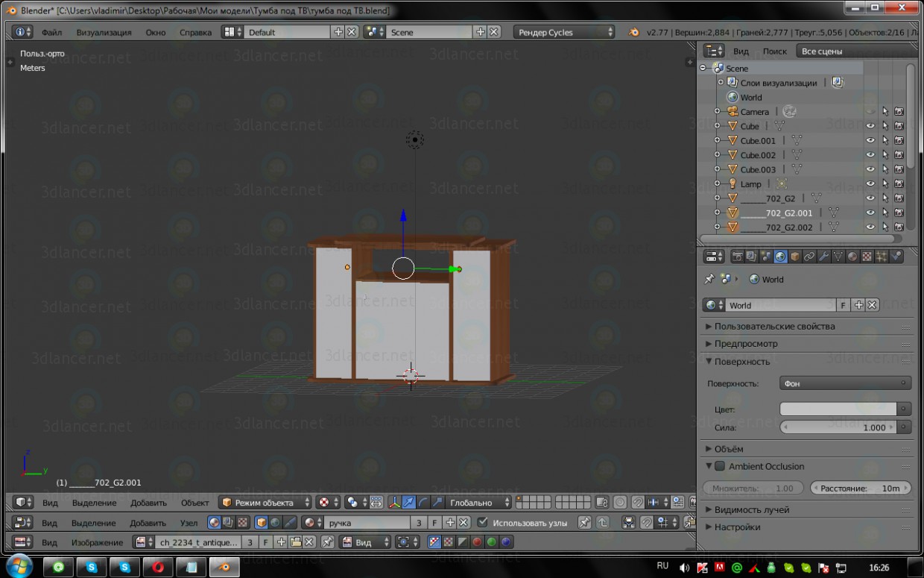This screenshot has width=924, height=578.
Task: Adjust the 'Сила' strength field
Action: pyautogui.click(x=838, y=427)
